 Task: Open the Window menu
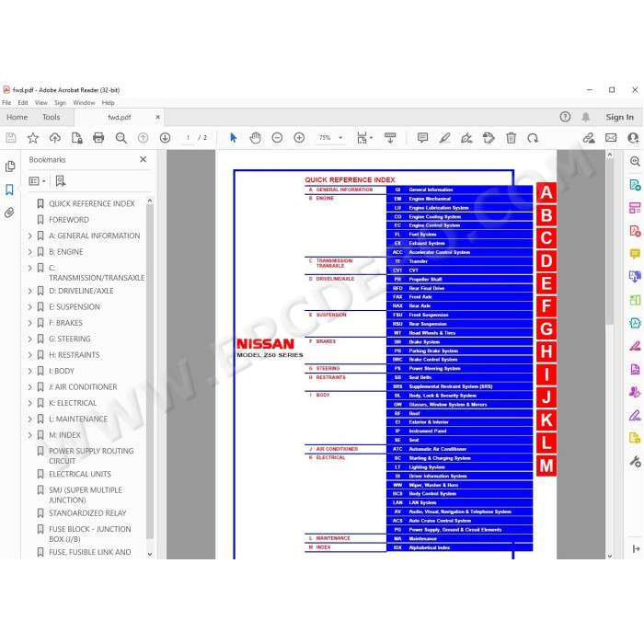click(84, 103)
